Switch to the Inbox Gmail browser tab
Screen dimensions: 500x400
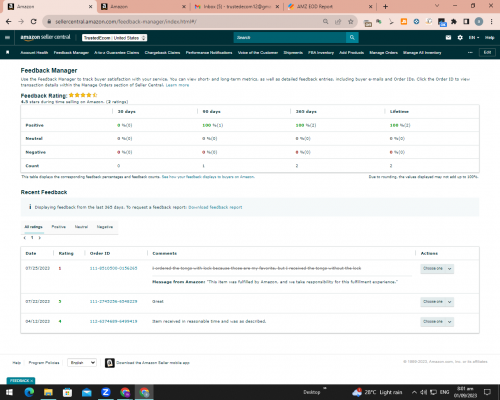tap(237, 6)
